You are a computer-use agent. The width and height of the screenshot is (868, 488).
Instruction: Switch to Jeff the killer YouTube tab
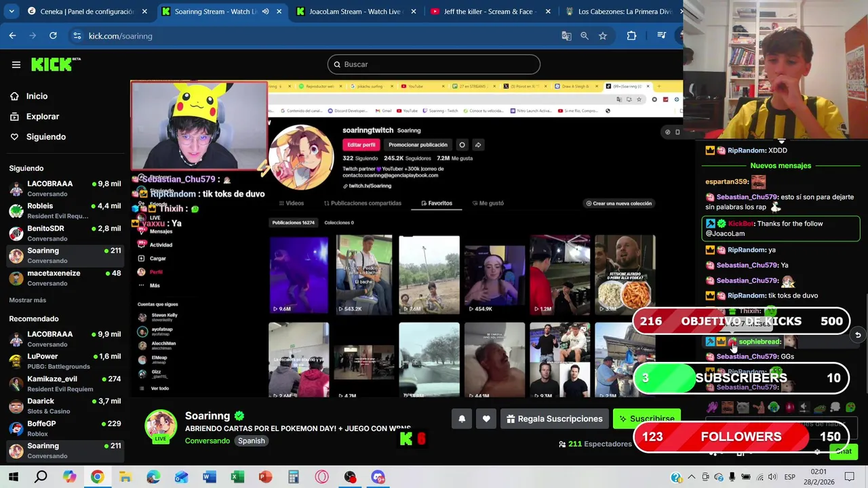click(x=490, y=12)
